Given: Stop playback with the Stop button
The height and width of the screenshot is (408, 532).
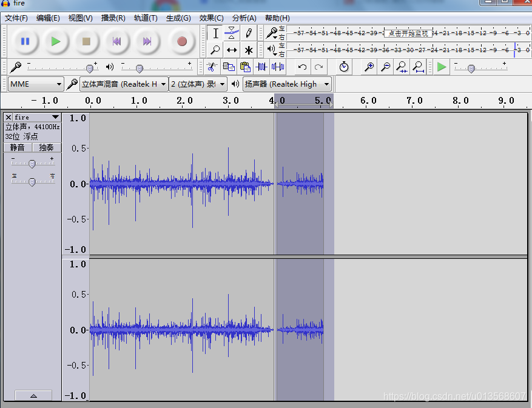Looking at the screenshot, I should pos(86,41).
